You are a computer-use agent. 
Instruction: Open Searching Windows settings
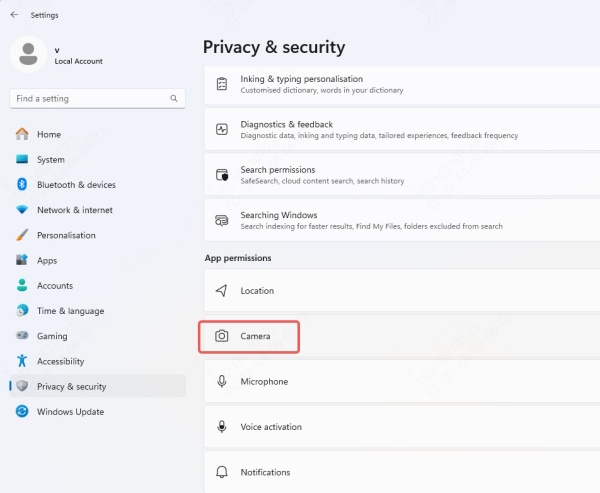tap(402, 220)
